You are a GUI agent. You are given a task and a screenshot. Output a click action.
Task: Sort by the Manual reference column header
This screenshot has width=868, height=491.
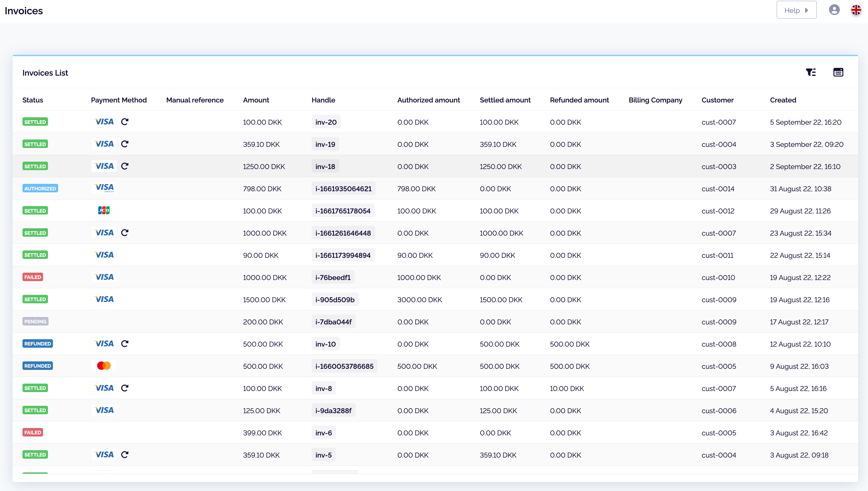[x=195, y=100]
